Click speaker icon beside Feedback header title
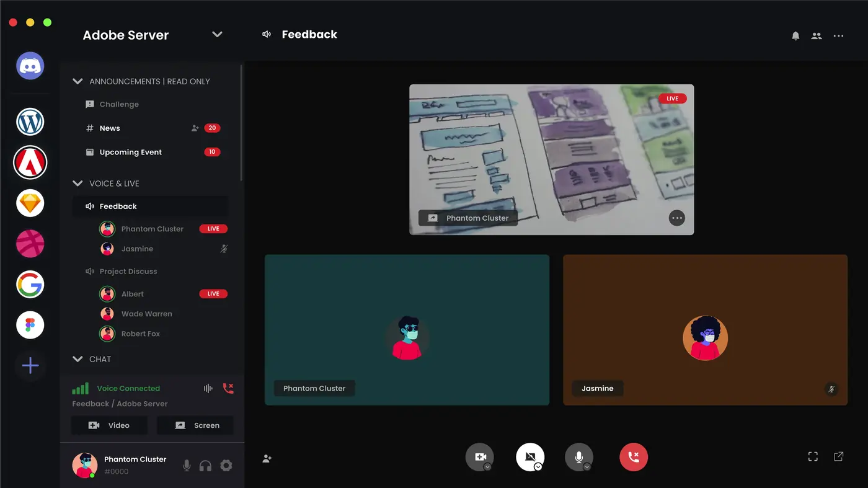The image size is (868, 488). point(267,35)
